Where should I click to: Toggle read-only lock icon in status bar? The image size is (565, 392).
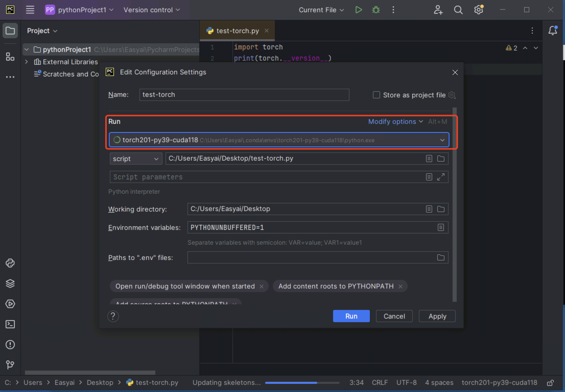tap(550, 383)
